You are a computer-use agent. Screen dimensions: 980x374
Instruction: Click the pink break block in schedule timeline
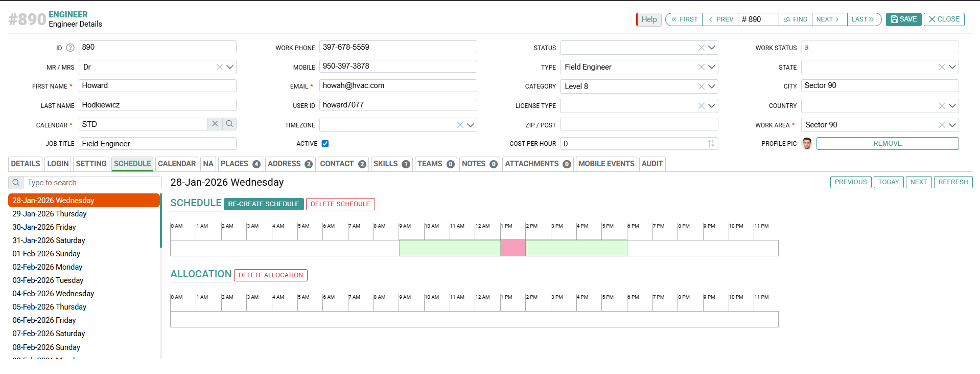(x=513, y=248)
